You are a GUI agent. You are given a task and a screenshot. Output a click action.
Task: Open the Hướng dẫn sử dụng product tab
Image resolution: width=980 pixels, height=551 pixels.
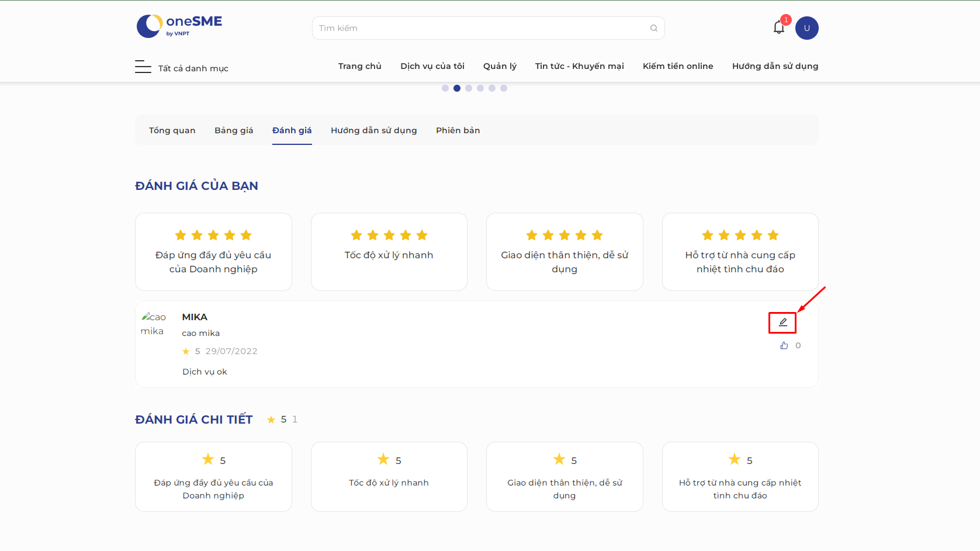[x=374, y=130]
